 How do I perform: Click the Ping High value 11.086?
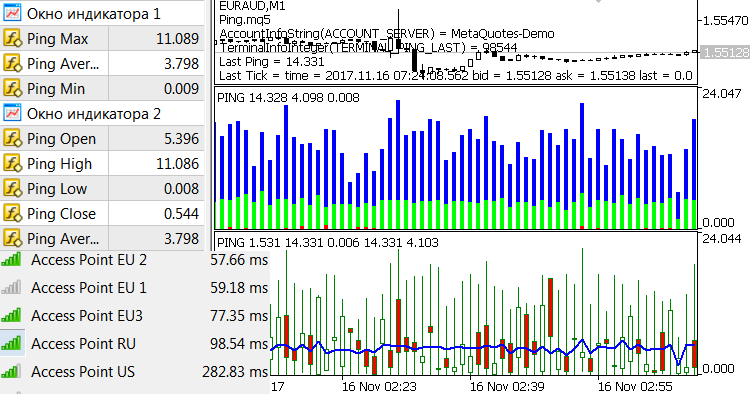(x=177, y=164)
